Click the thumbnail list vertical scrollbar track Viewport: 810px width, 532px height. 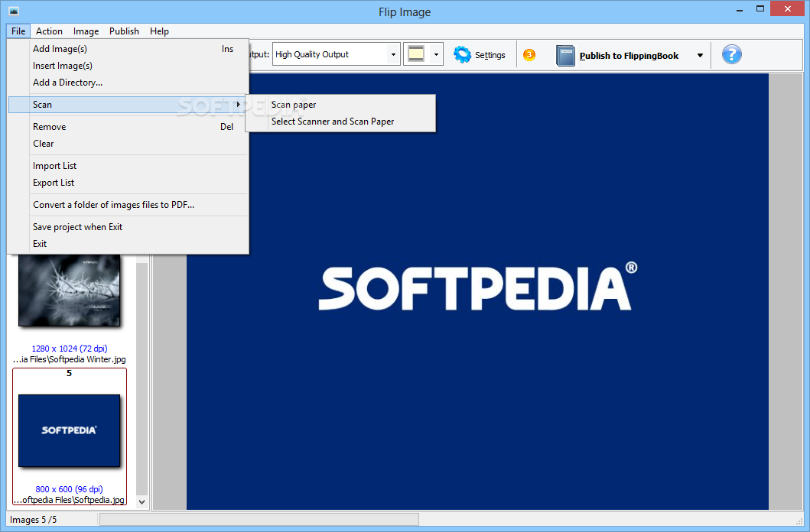[142, 379]
